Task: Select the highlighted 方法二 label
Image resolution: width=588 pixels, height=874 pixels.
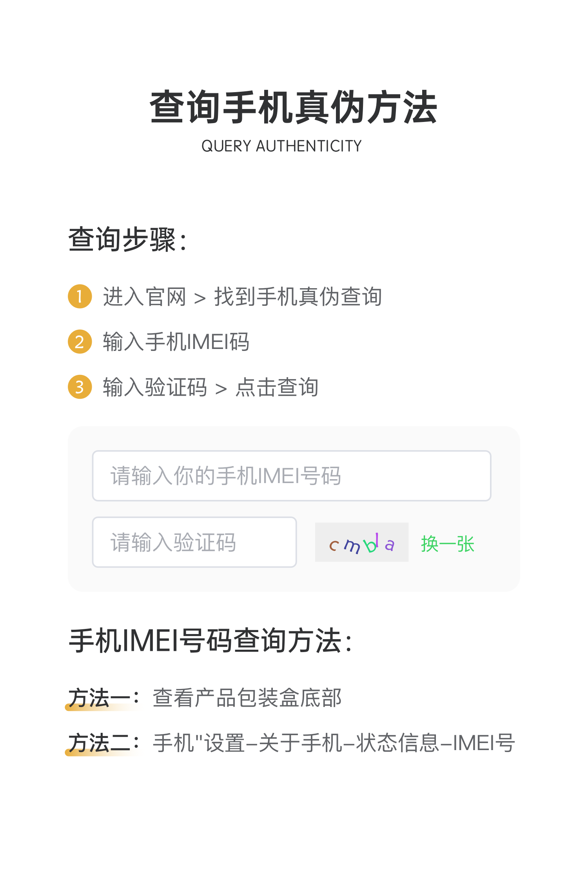Action: click(100, 743)
